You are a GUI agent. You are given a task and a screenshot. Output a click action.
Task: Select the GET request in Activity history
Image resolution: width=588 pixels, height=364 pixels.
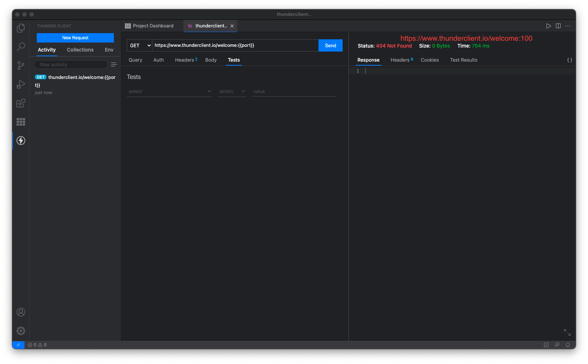coord(75,81)
